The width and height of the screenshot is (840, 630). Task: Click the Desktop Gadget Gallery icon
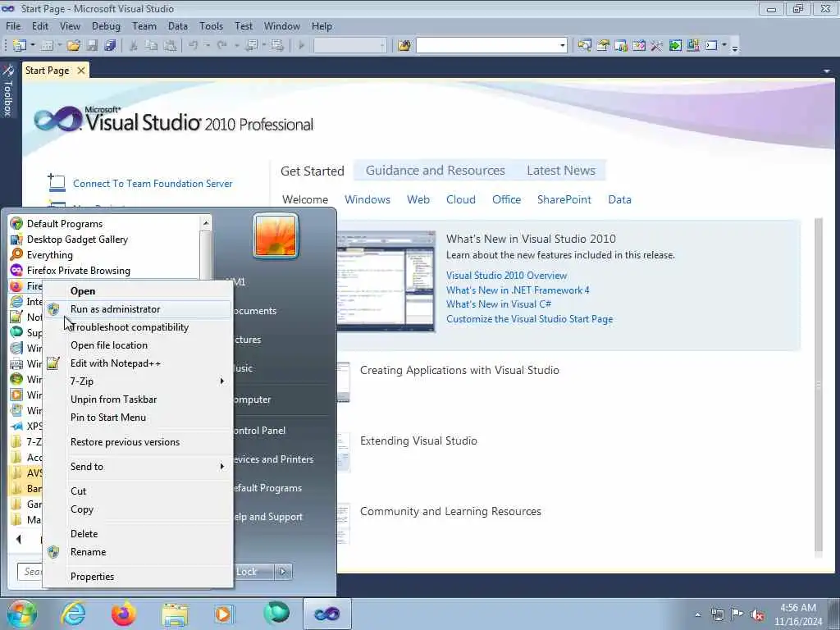(16, 239)
